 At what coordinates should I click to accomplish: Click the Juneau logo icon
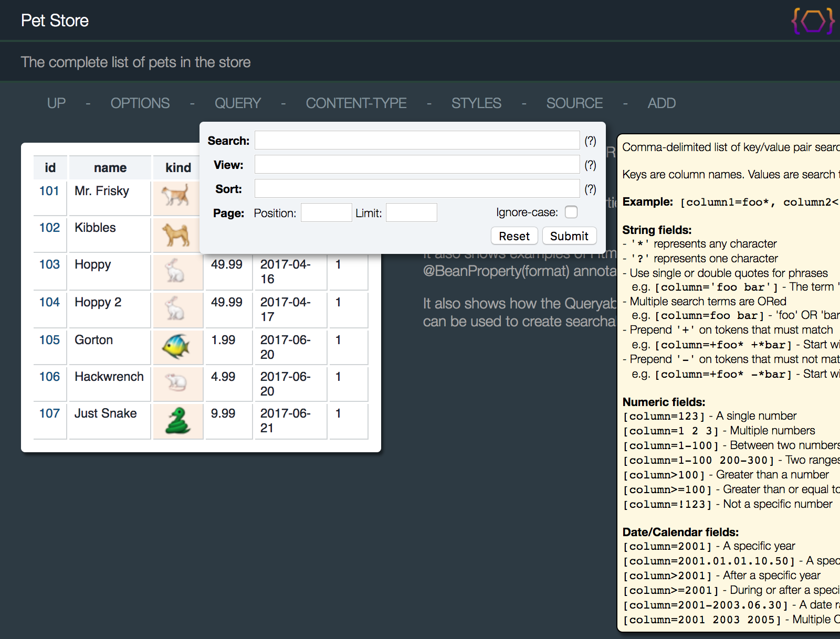813,21
